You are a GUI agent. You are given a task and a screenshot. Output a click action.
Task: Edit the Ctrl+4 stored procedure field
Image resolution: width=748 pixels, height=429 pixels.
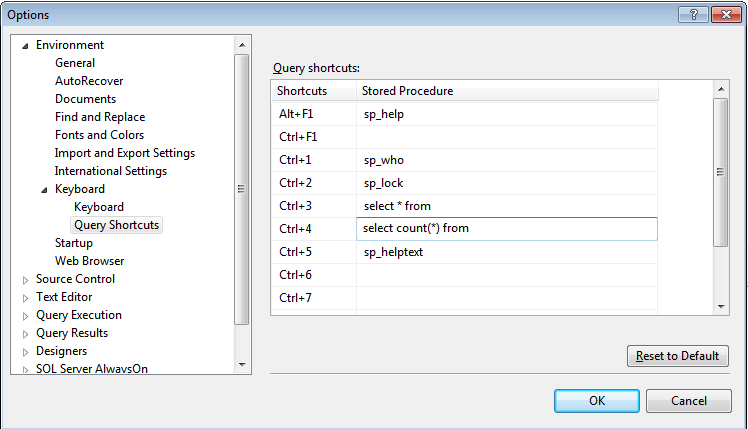(x=507, y=229)
